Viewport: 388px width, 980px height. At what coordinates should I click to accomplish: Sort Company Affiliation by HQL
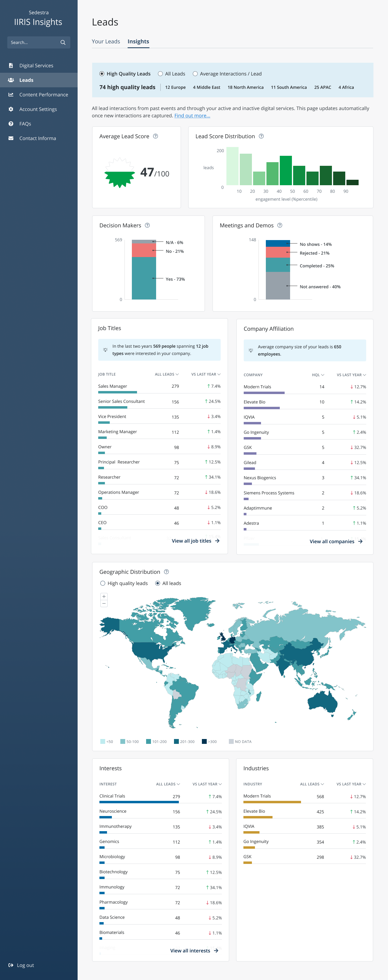[318, 375]
